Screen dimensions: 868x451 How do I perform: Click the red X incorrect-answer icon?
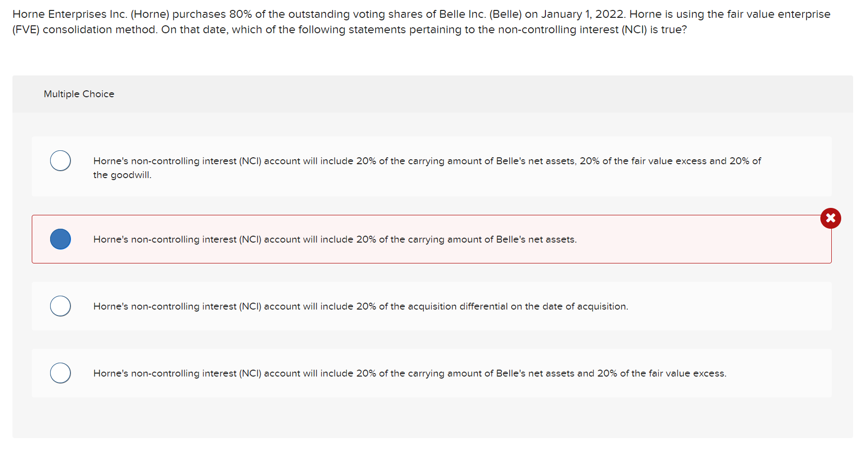[x=830, y=218]
